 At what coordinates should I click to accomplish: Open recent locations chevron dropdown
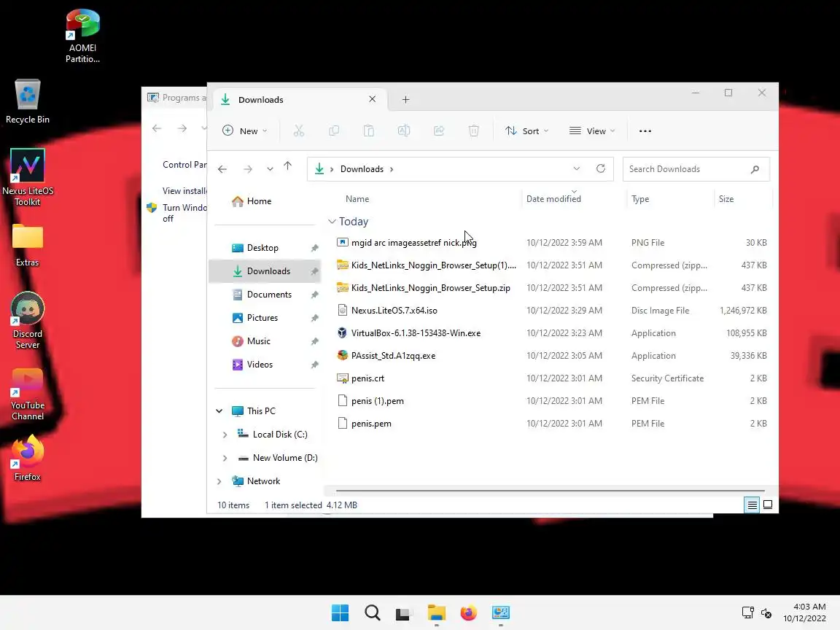270,169
